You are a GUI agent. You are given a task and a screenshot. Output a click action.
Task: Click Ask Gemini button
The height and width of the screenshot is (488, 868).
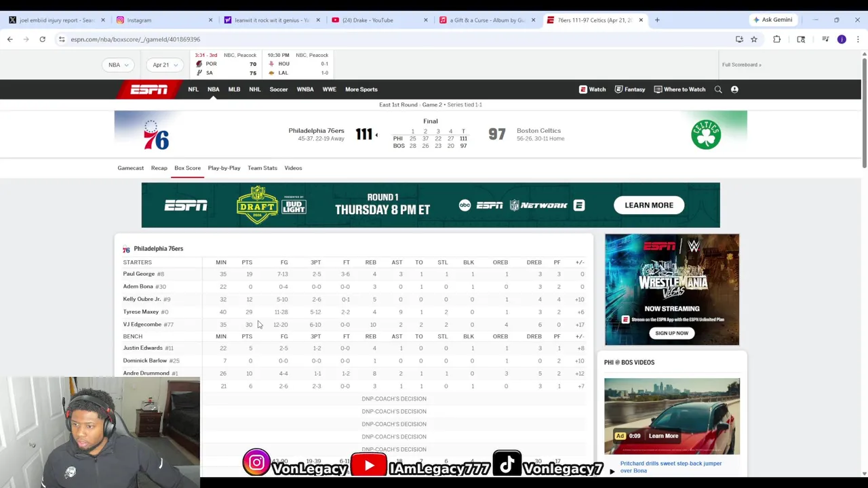point(772,20)
